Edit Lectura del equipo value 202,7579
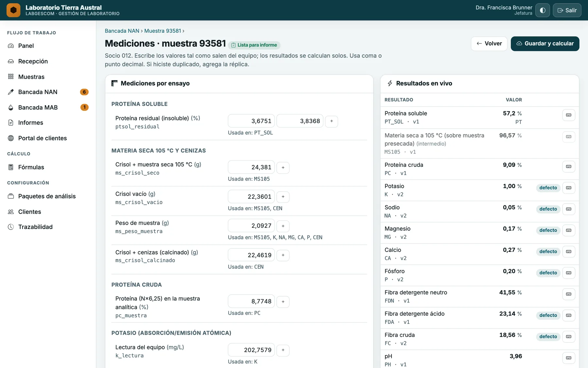Screen dimensions: 588x368 [251, 350]
